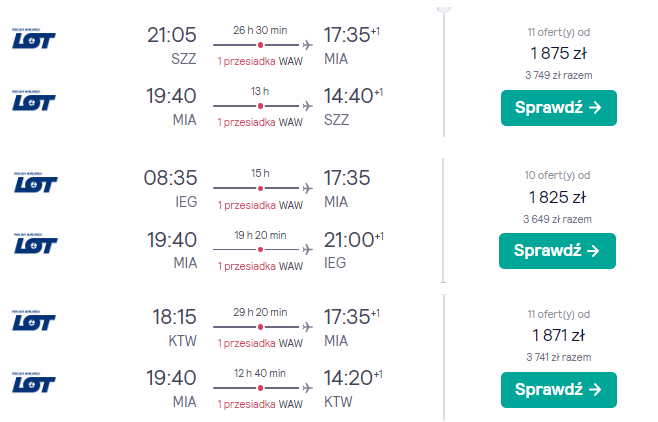This screenshot has width=658, height=422.
Task: Click the 1 przesiadka WAW label on SZZ departure
Action: tap(260, 62)
